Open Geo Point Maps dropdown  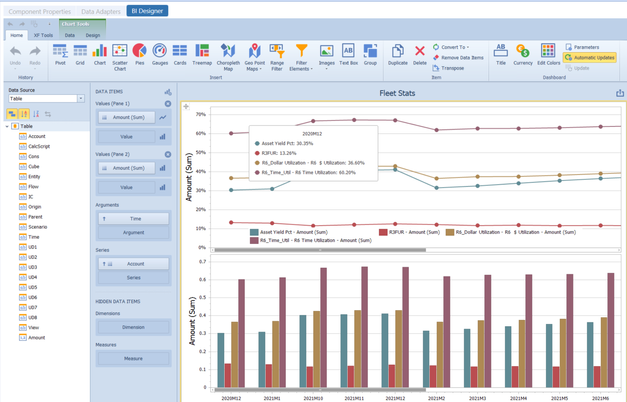click(x=254, y=57)
